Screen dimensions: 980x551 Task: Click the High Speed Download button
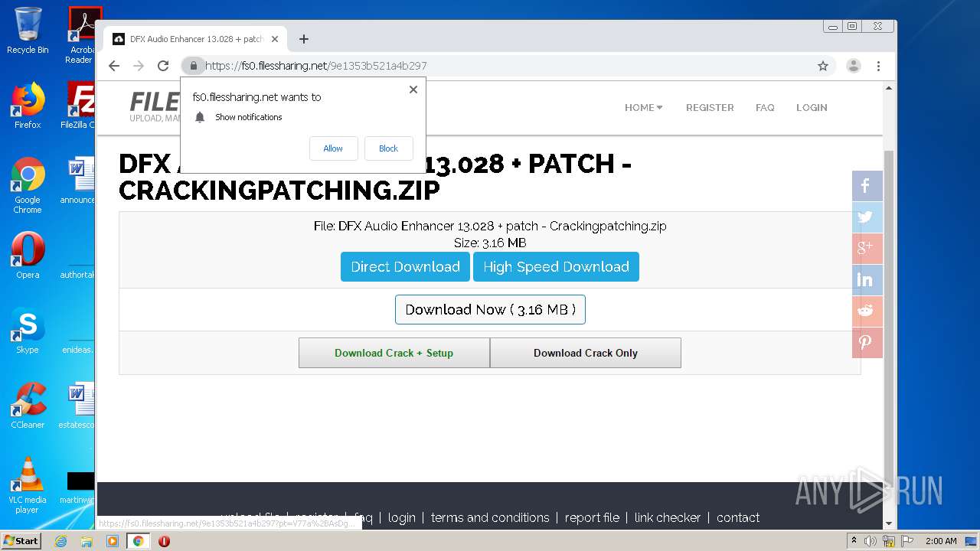click(556, 267)
